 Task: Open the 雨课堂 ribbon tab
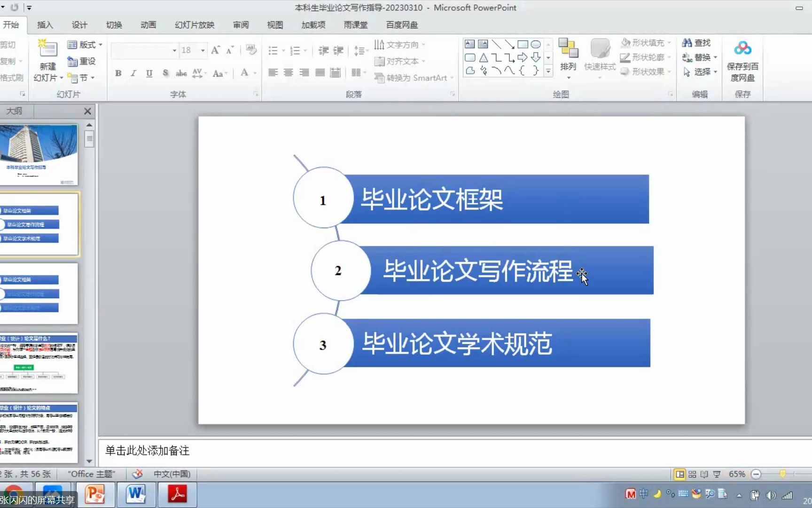(x=356, y=25)
